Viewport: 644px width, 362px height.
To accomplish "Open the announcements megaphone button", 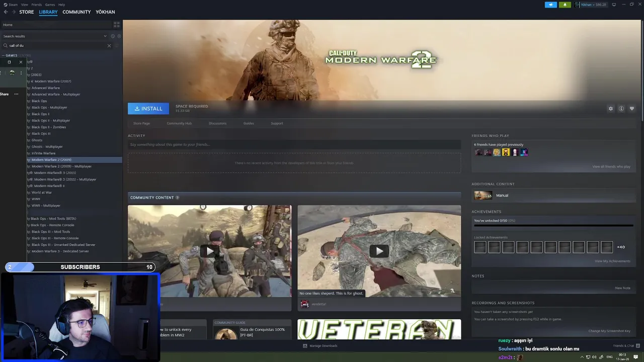I will [551, 5].
